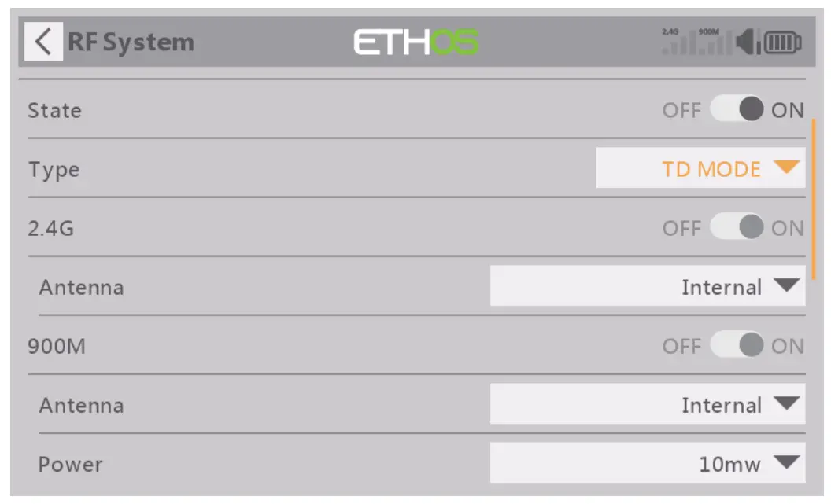Open the Antenna dropdown under 900M

pos(647,404)
